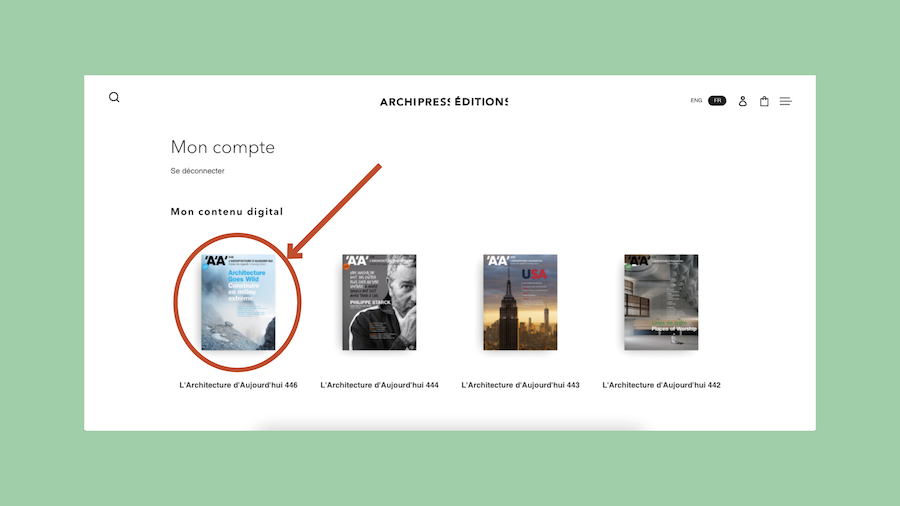Click the L'Architecture d'Aujourd'hui 442 title
This screenshot has height=506, width=900.
coord(661,385)
